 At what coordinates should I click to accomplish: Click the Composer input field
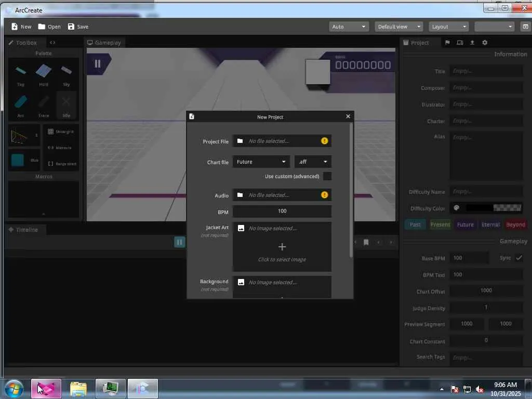(x=486, y=88)
